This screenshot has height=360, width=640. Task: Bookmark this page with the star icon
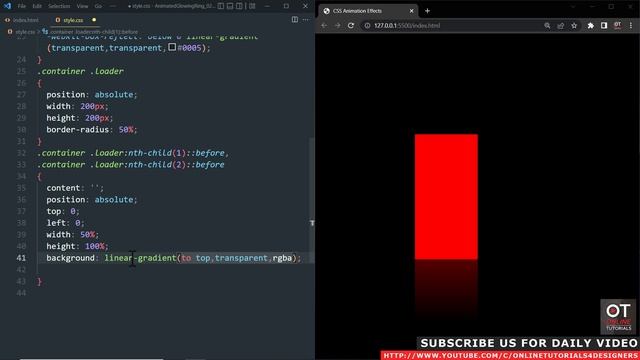point(574,25)
